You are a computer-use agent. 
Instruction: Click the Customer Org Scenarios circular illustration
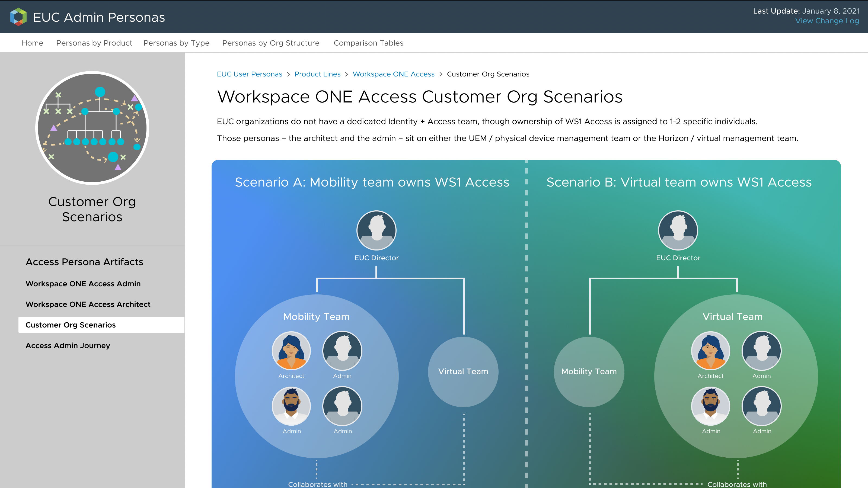(x=92, y=128)
